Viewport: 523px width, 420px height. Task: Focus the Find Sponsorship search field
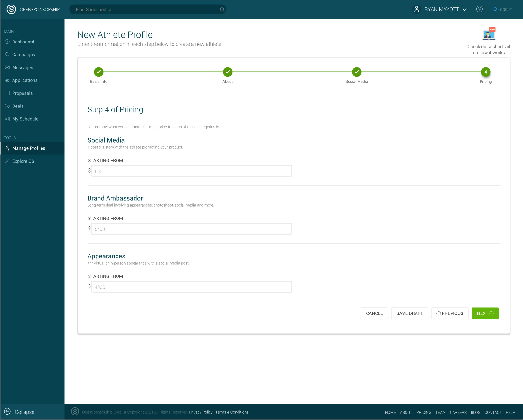(148, 10)
